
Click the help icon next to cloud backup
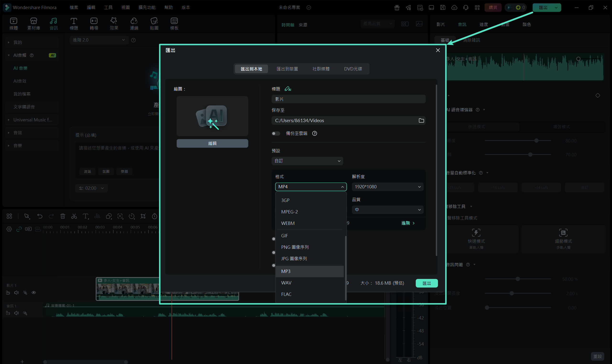pyautogui.click(x=314, y=133)
